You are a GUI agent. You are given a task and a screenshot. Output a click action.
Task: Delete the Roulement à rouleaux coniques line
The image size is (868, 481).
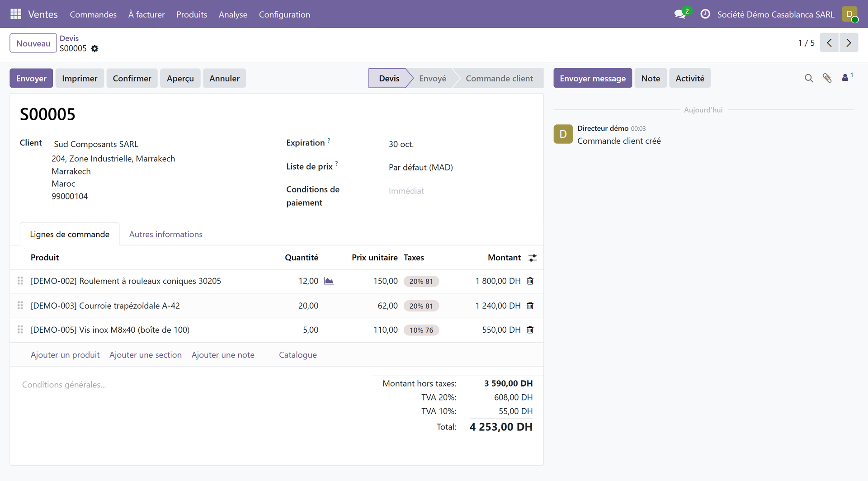[530, 281]
